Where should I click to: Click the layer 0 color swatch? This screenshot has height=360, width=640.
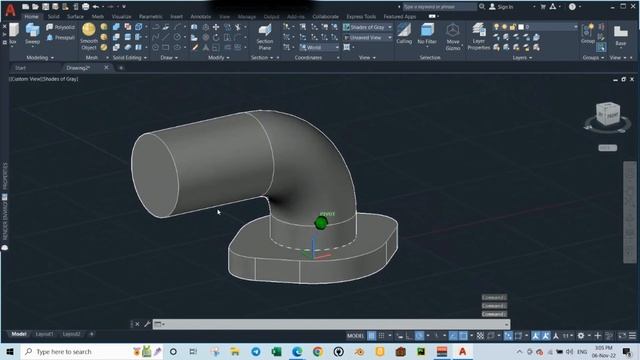[x=521, y=27]
